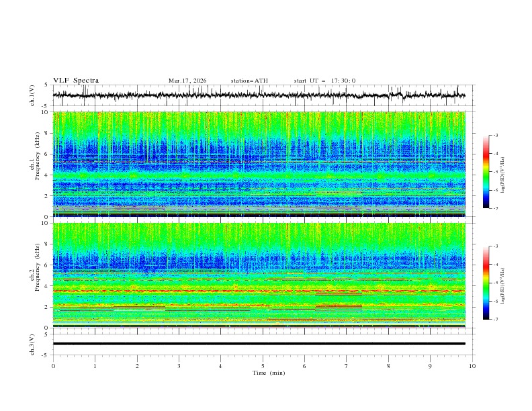Click the time axis tick labeled 8
The height and width of the screenshot is (411, 532).
388,366
